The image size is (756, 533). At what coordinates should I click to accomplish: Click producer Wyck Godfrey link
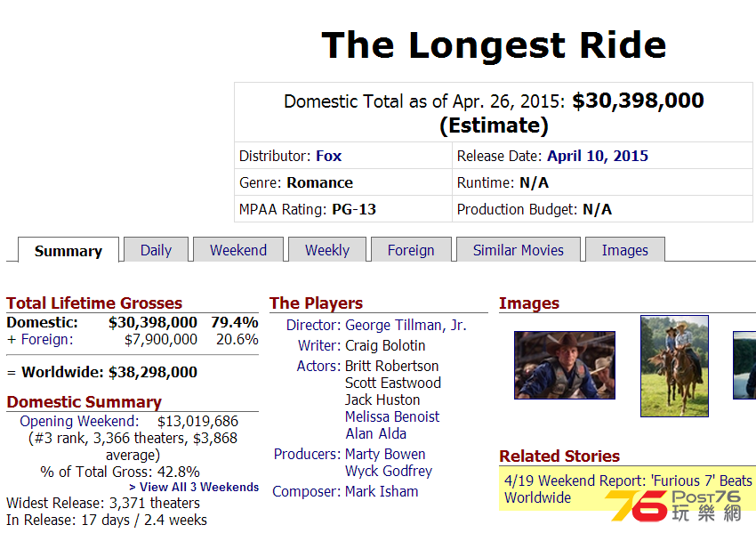(389, 471)
